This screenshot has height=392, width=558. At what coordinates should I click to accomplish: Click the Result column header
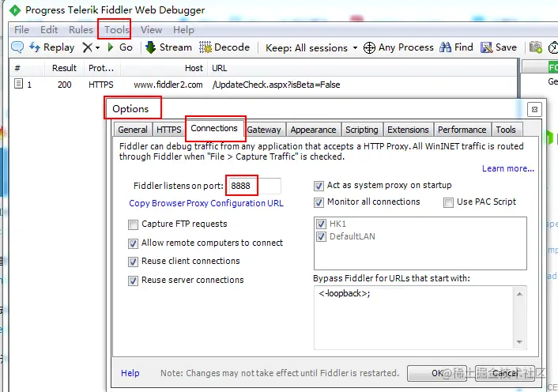click(x=64, y=68)
